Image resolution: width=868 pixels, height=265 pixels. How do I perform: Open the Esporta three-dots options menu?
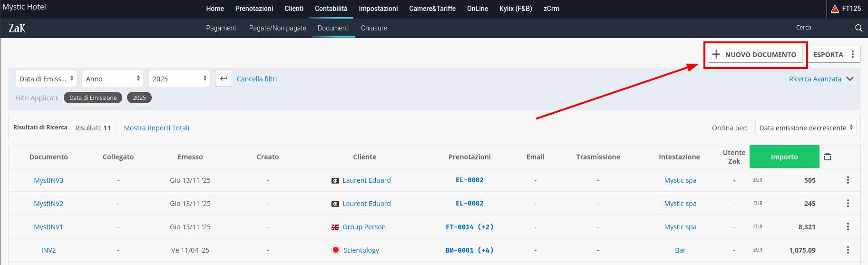click(852, 55)
